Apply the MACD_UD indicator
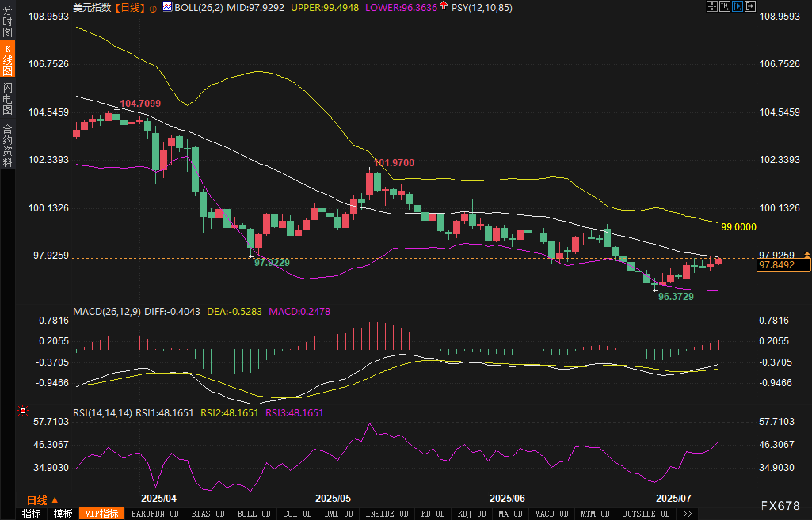Viewport: 812px width, 520px height. tap(551, 514)
